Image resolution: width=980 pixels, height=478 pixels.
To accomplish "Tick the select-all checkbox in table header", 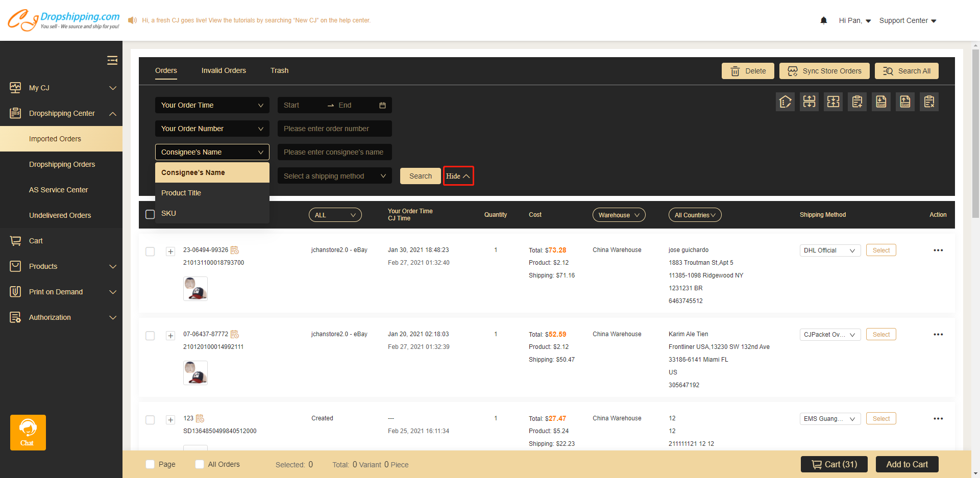I will tap(150, 214).
